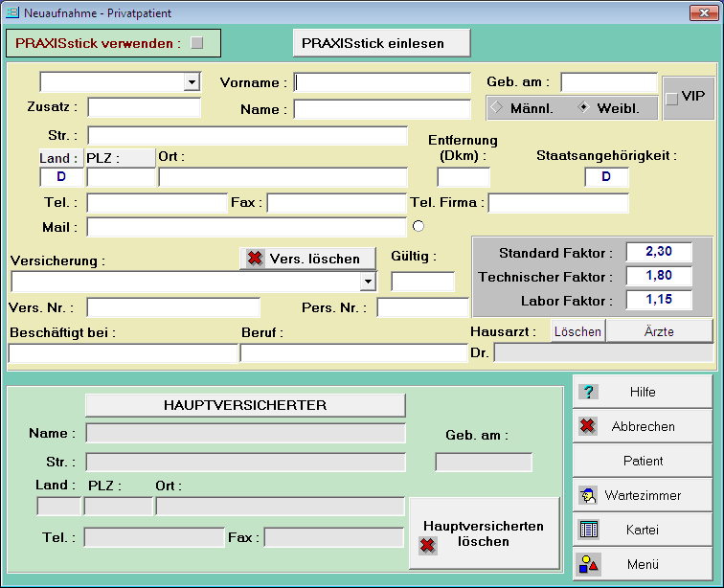Click Löschen next to Hausarzt
Viewport: 724px width, 588px height.
(577, 331)
